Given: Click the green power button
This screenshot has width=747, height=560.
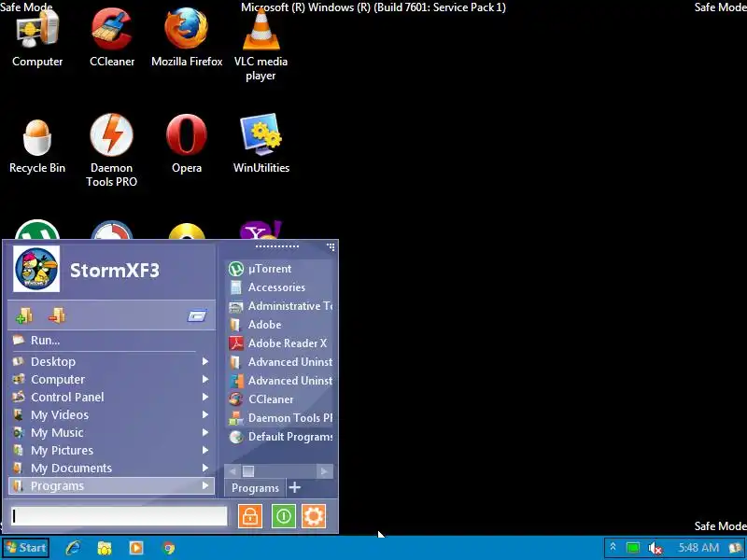Looking at the screenshot, I should [x=284, y=516].
